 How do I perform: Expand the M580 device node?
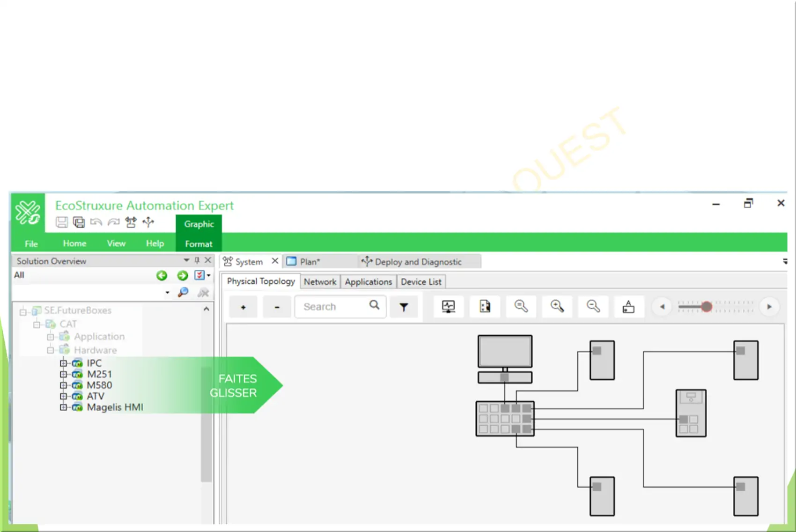[x=63, y=385]
